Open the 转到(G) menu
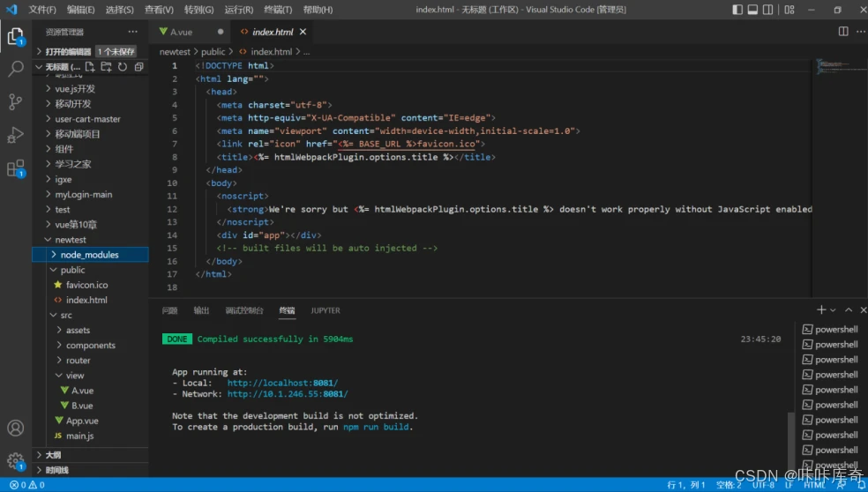 click(199, 10)
